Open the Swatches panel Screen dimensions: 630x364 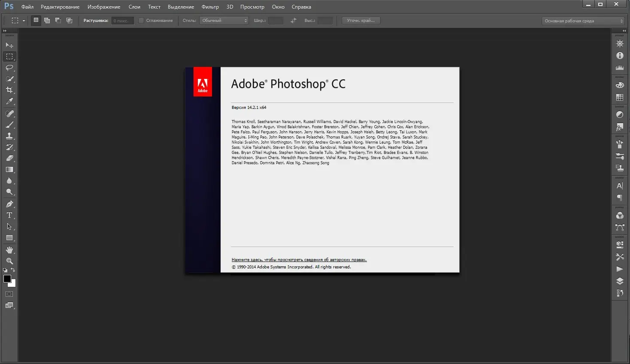click(620, 97)
